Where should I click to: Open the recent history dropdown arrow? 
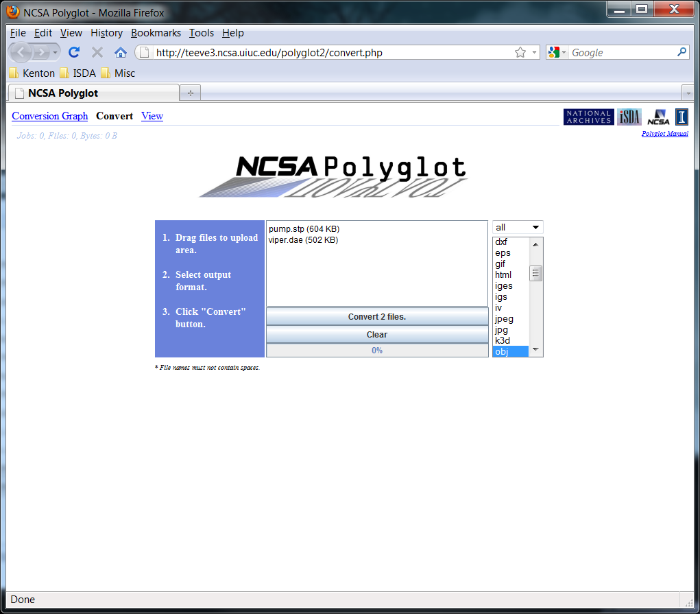point(55,53)
